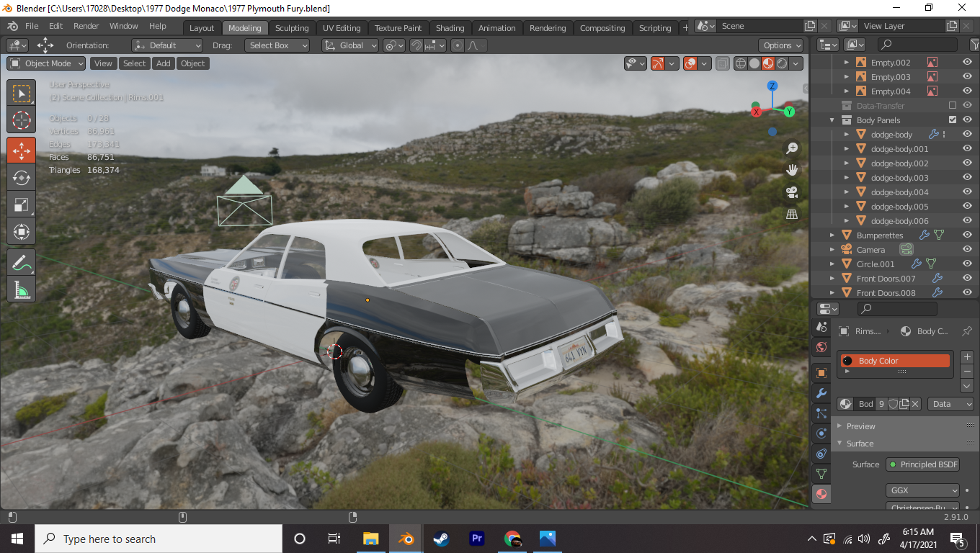Open the Global transform orientation dropdown

coord(350,45)
